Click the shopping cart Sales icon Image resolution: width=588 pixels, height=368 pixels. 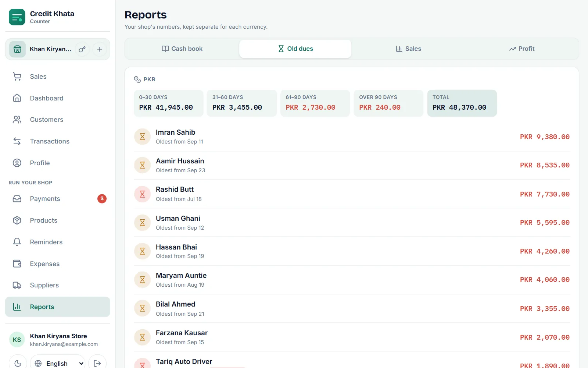click(17, 77)
